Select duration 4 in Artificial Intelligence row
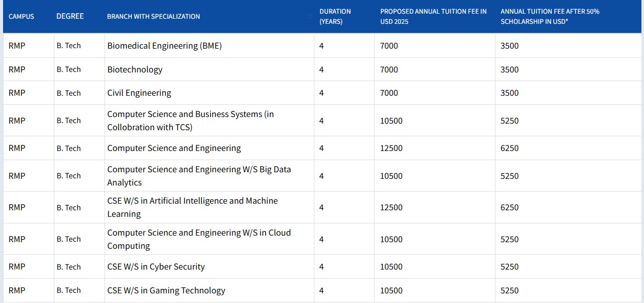The image size is (644, 303). [321, 207]
